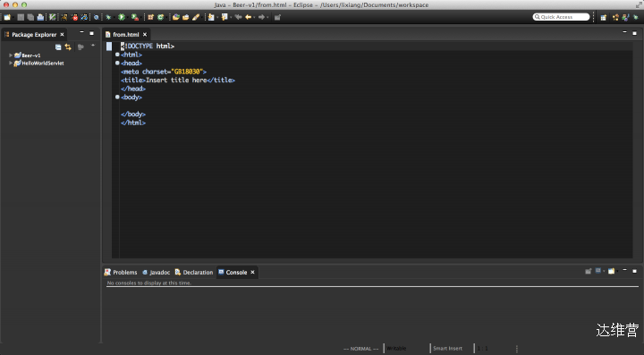644x355 pixels.
Task: Click the Run Last Tool icon
Action: 135,17
